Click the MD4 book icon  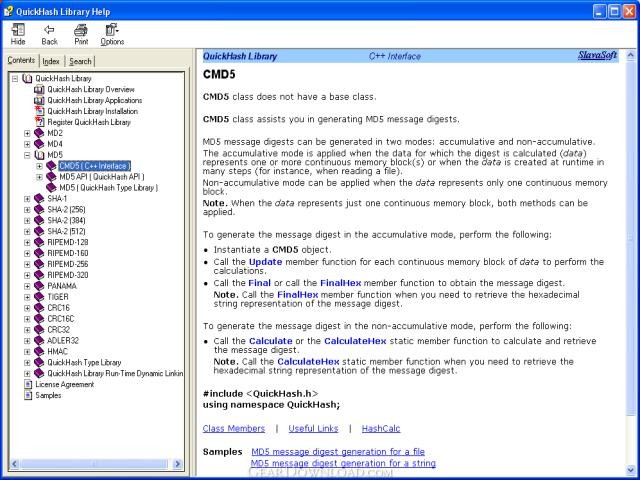[39, 144]
